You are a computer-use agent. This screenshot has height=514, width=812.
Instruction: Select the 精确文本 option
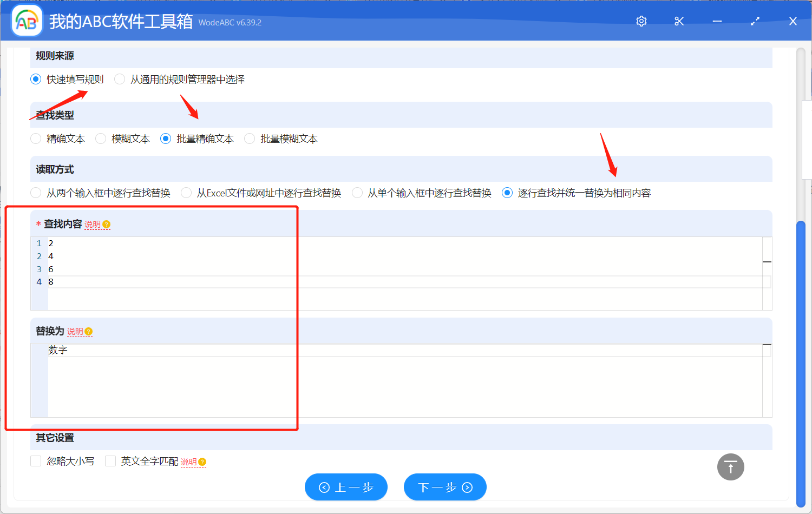click(35, 139)
